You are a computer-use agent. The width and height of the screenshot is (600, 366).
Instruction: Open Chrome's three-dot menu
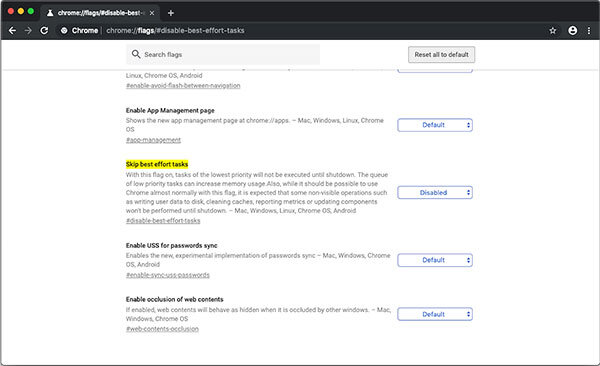[589, 31]
